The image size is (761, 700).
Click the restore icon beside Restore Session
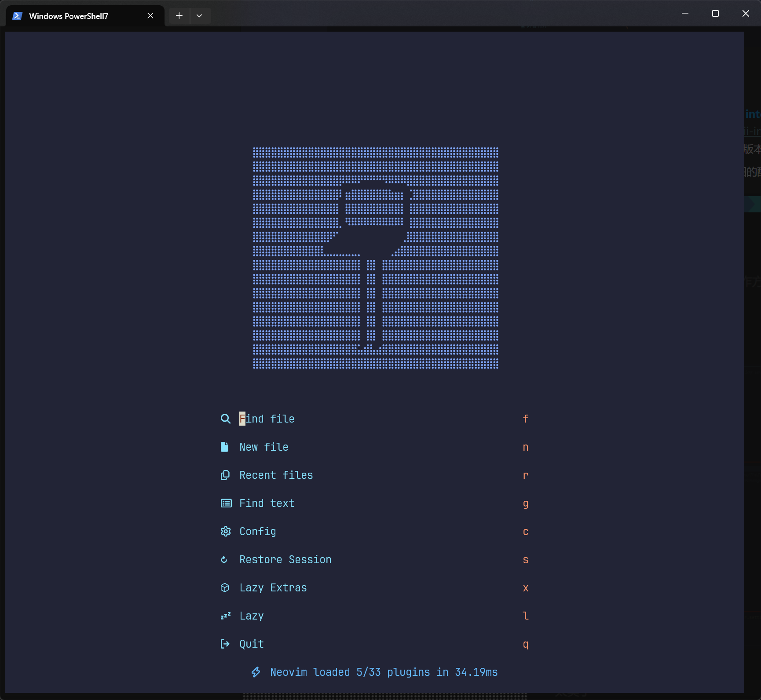[x=224, y=560]
